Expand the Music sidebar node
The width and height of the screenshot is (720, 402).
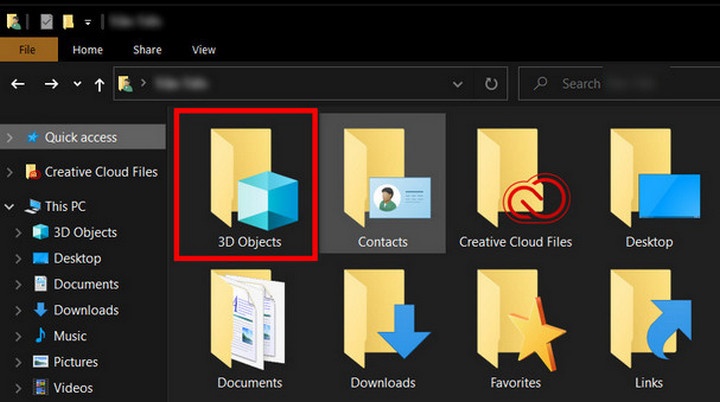pyautogui.click(x=18, y=336)
